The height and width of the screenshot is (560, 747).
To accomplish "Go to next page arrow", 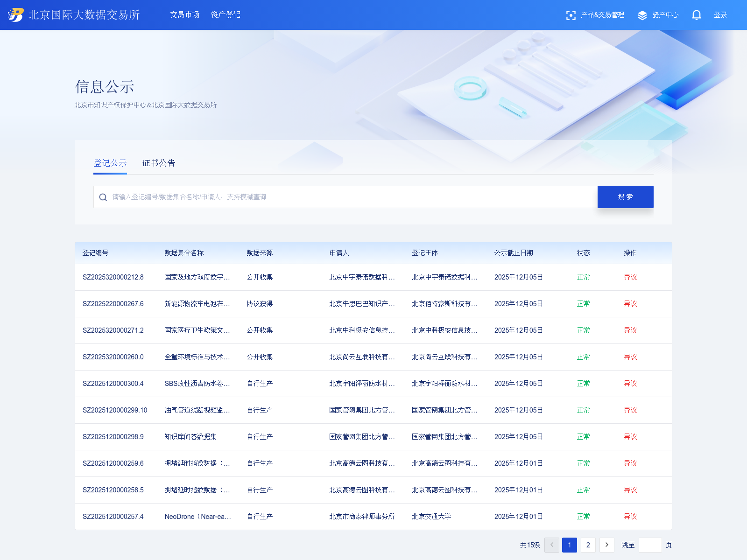I will [607, 545].
